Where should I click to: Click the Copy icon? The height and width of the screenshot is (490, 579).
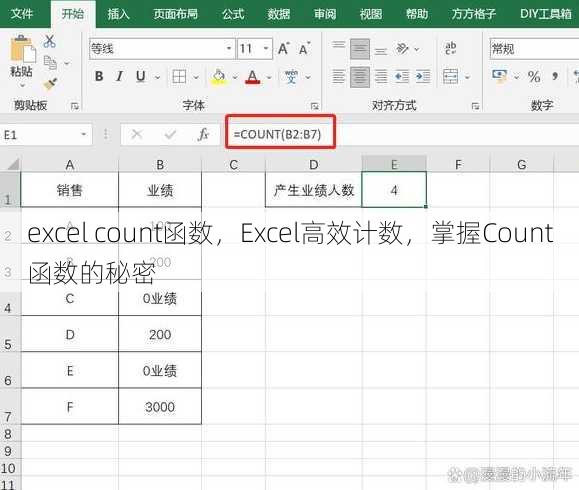(50, 63)
